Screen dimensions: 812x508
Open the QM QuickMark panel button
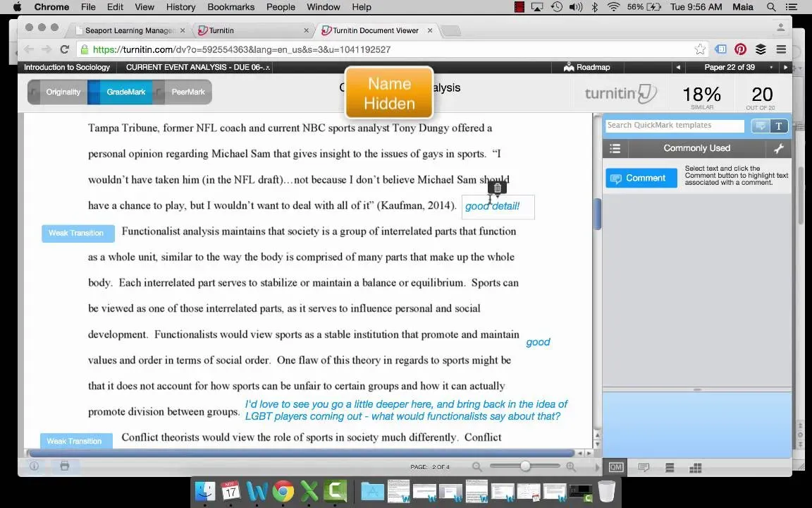(x=616, y=468)
